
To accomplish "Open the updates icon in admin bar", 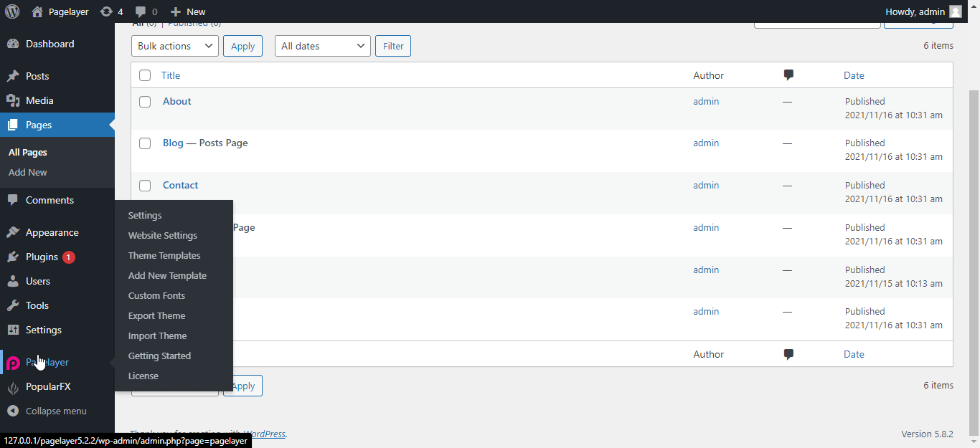I will point(106,11).
